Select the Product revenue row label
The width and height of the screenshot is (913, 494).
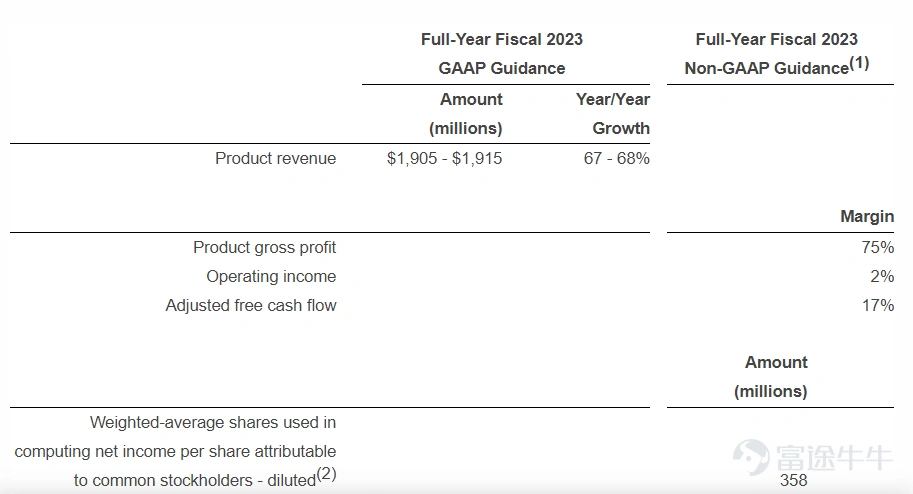pos(275,158)
